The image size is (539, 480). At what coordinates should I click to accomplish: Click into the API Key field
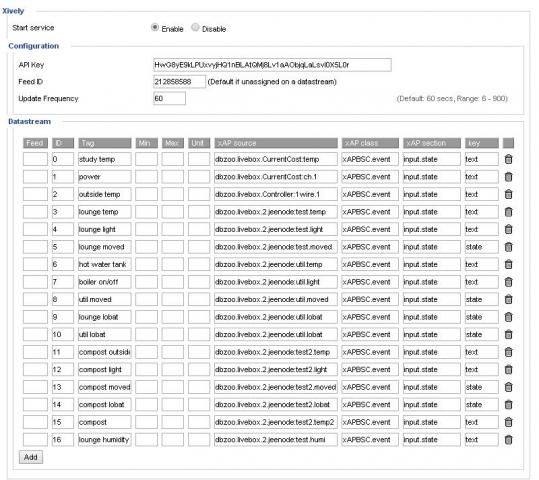[x=272, y=65]
